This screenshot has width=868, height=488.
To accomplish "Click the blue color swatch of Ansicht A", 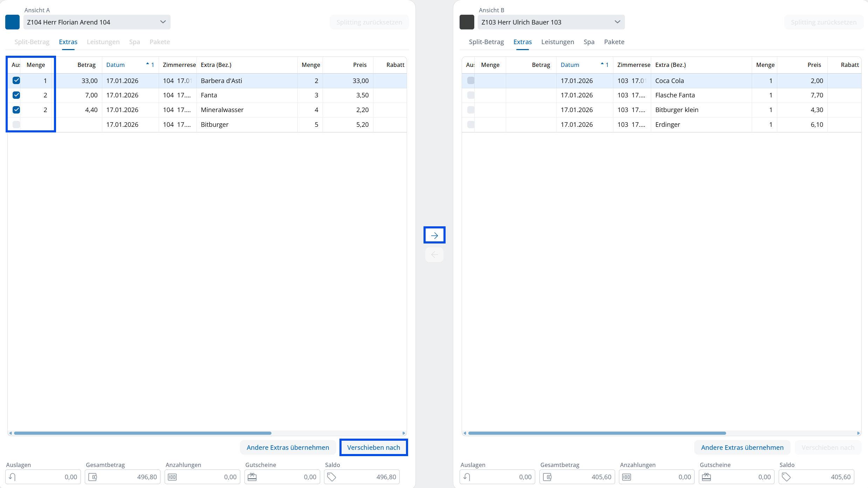I will (12, 22).
